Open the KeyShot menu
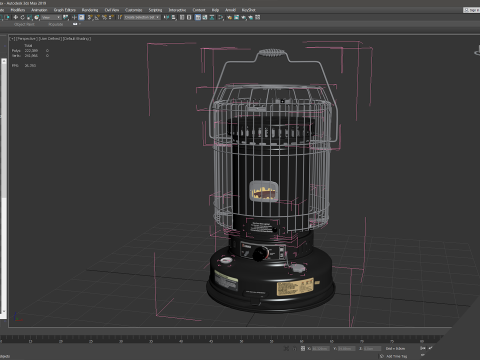The image size is (480, 360). [x=249, y=10]
